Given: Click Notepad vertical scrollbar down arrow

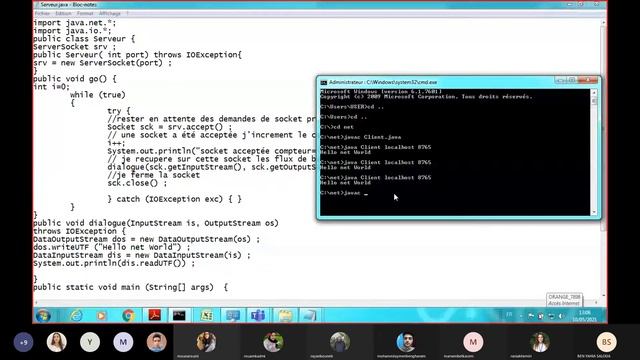Looking at the screenshot, I should (603, 296).
